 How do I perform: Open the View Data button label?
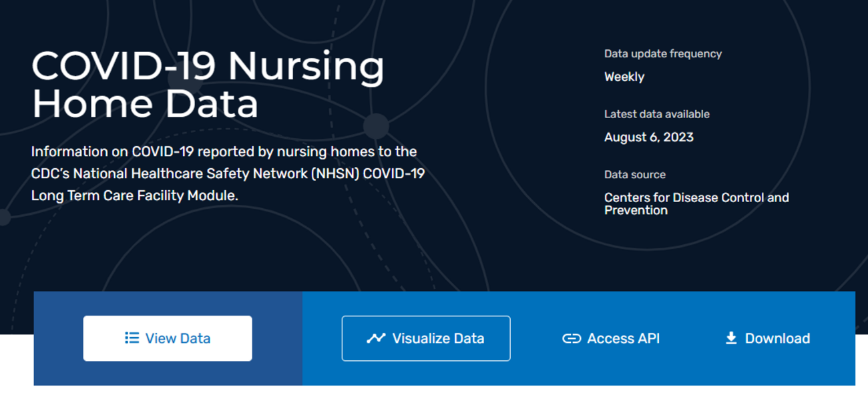[178, 338]
